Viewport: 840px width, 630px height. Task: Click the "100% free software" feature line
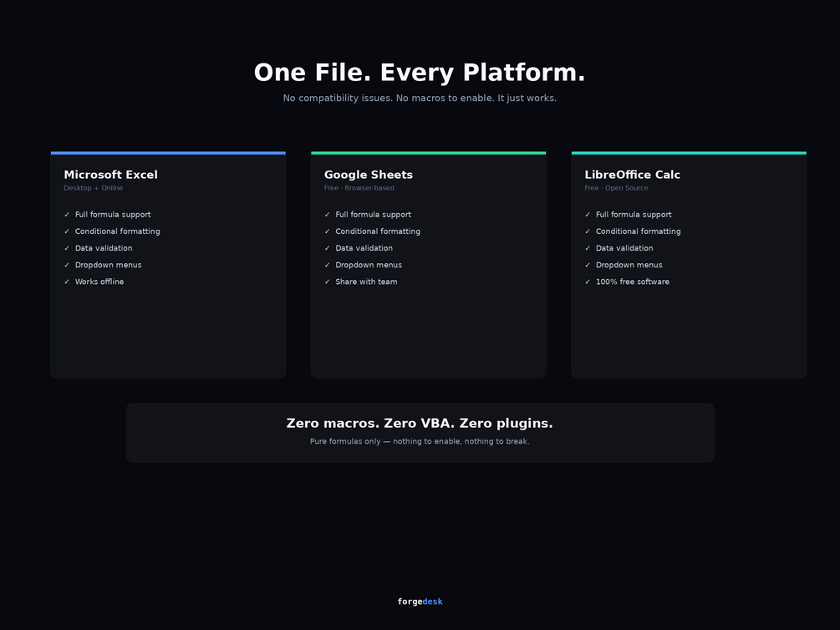click(632, 282)
